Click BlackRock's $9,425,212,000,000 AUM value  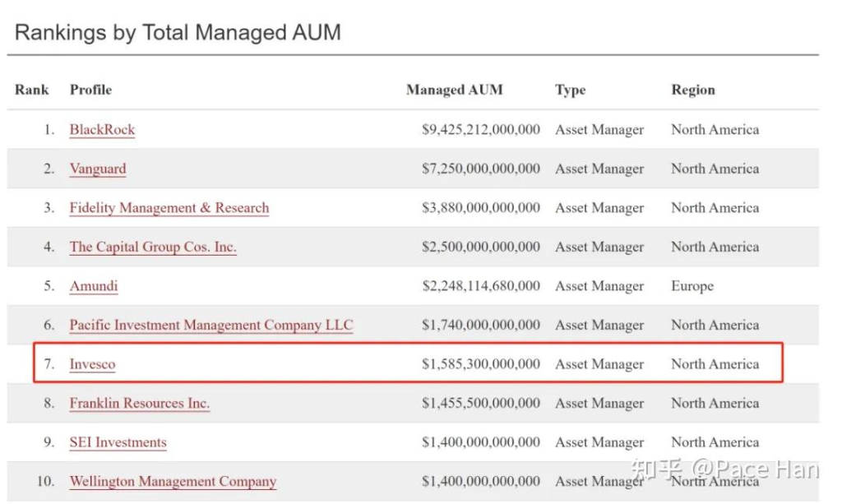click(481, 130)
